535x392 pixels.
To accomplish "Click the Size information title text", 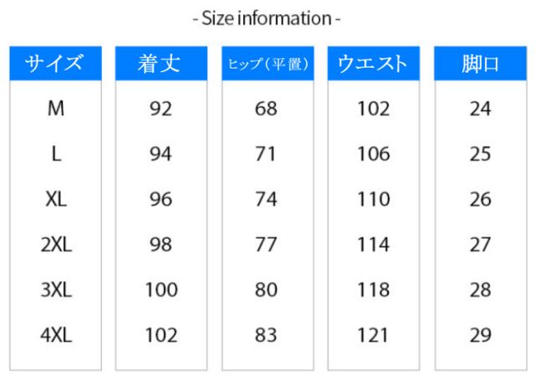I will (x=267, y=18).
